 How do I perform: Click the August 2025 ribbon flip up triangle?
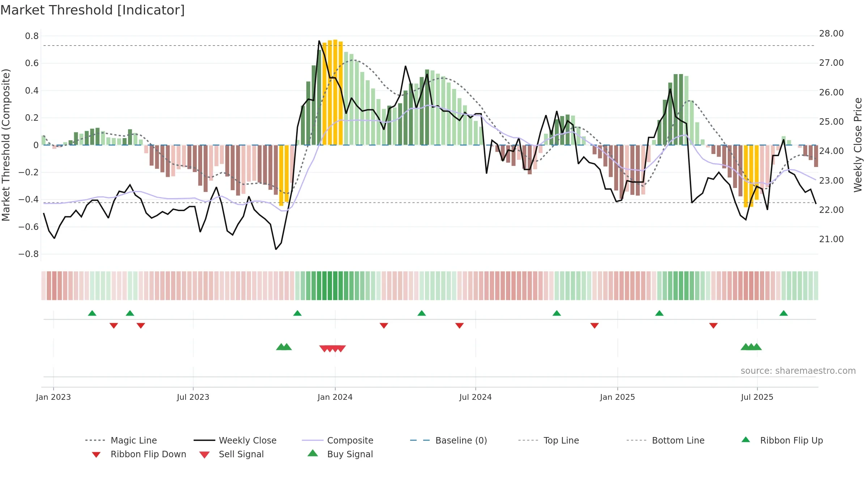click(784, 313)
